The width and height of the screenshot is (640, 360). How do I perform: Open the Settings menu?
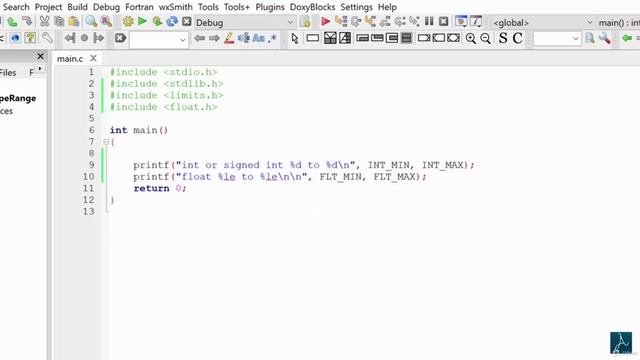point(356,7)
